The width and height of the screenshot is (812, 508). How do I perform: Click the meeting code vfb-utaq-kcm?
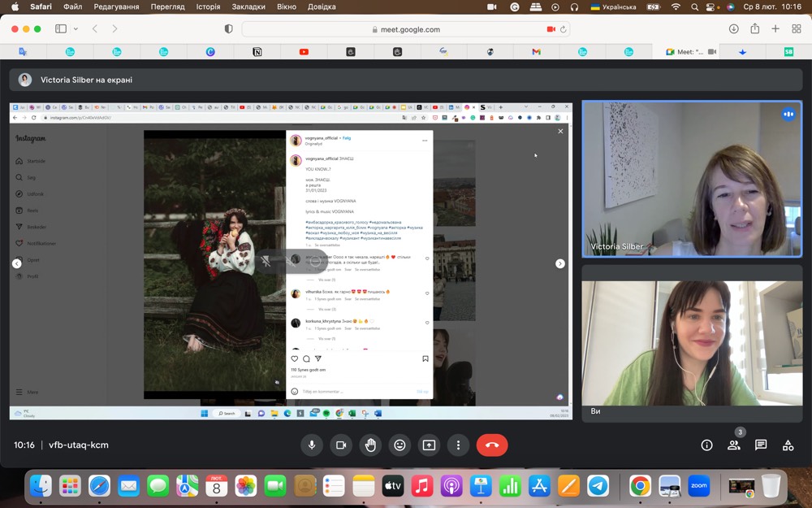point(79,445)
